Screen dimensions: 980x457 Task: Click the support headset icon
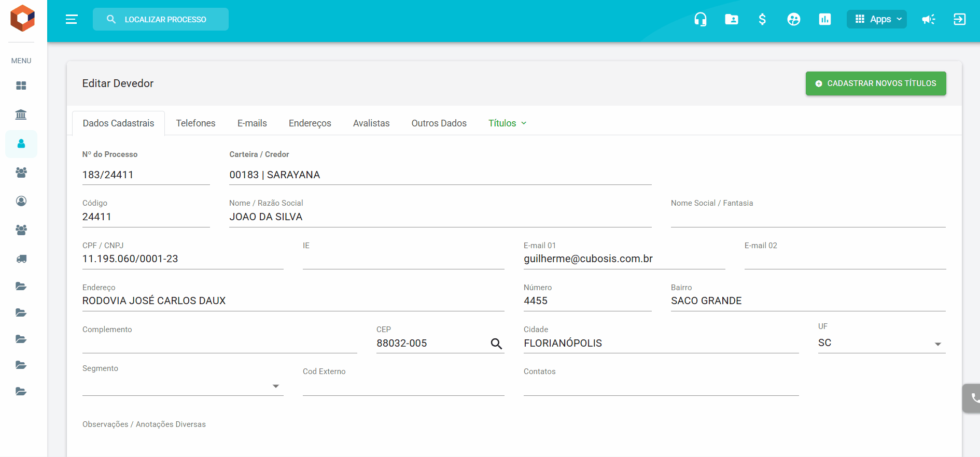[x=701, y=19]
